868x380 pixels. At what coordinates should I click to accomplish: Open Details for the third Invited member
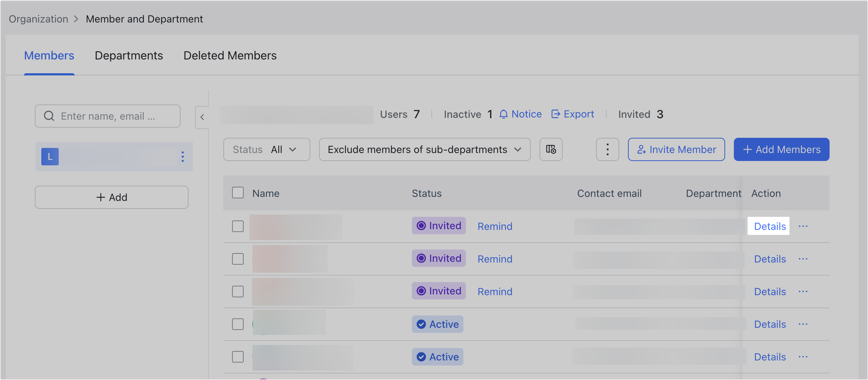pyautogui.click(x=770, y=292)
